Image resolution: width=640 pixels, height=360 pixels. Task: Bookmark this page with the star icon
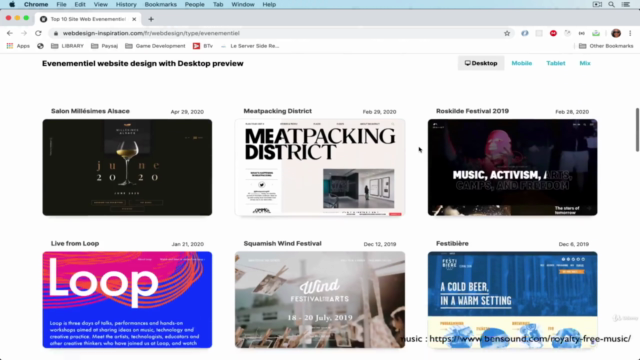[x=507, y=33]
